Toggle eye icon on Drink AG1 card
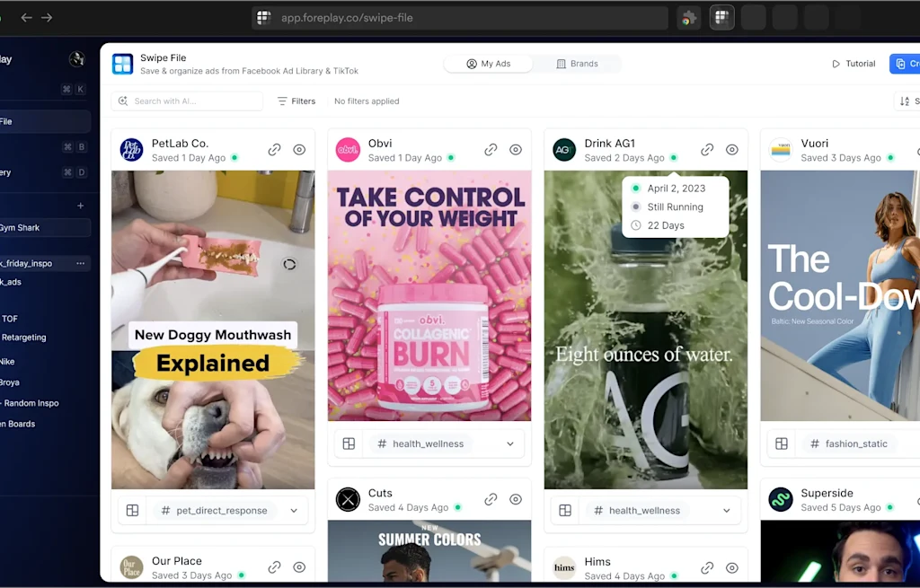Viewport: 920px width, 588px height. [731, 150]
